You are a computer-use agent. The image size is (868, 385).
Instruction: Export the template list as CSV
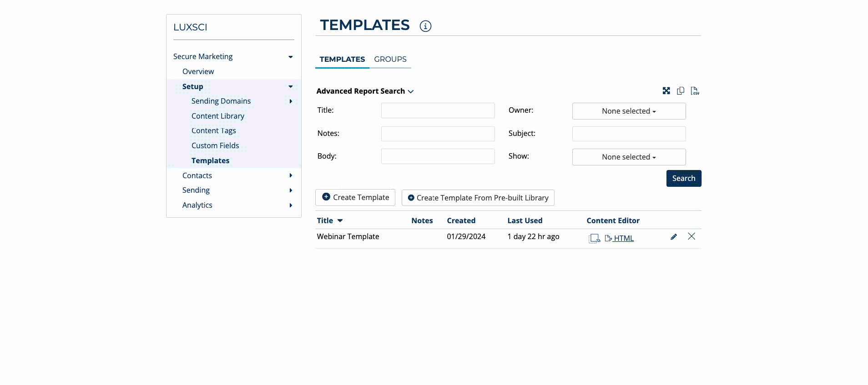695,91
